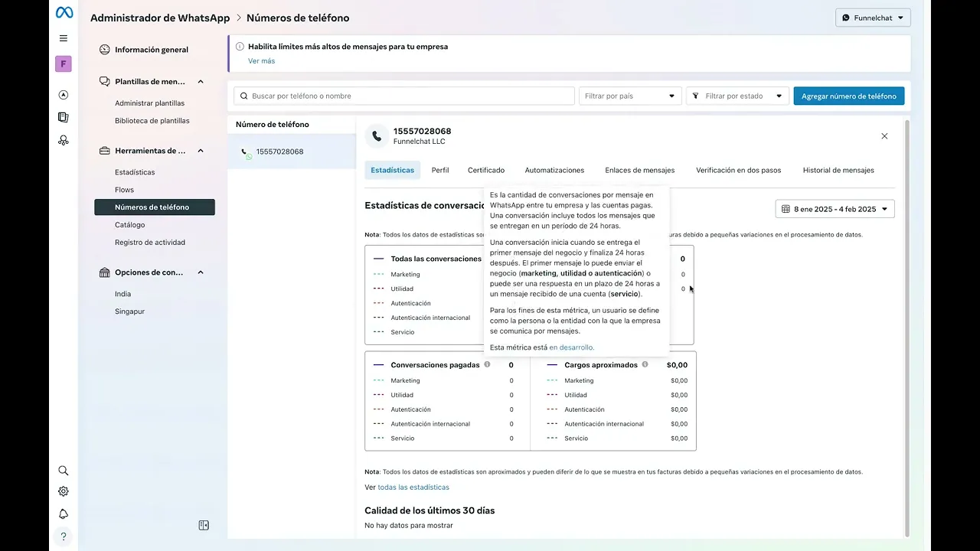Open the compass icon in left rail
This screenshot has width=980, height=551.
pyautogui.click(x=64, y=95)
